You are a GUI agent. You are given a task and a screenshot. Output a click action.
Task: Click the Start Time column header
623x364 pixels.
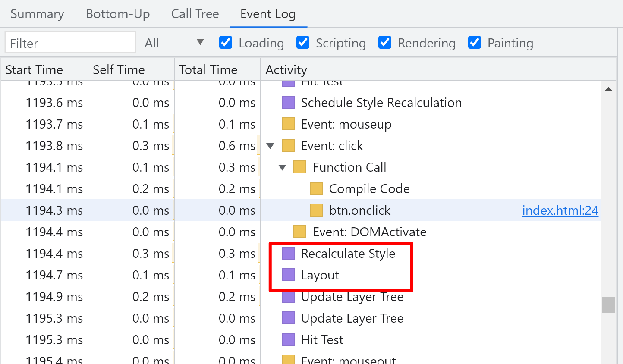click(x=44, y=70)
